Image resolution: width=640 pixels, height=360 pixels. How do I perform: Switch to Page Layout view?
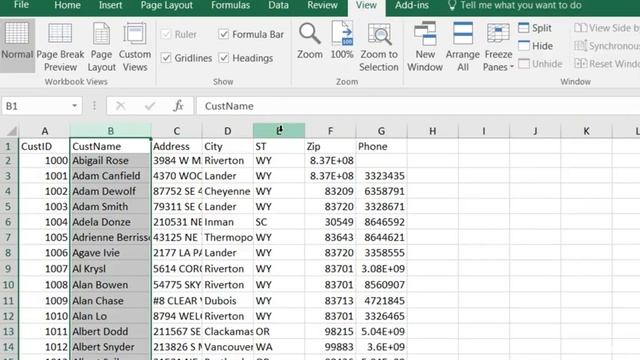point(101,47)
